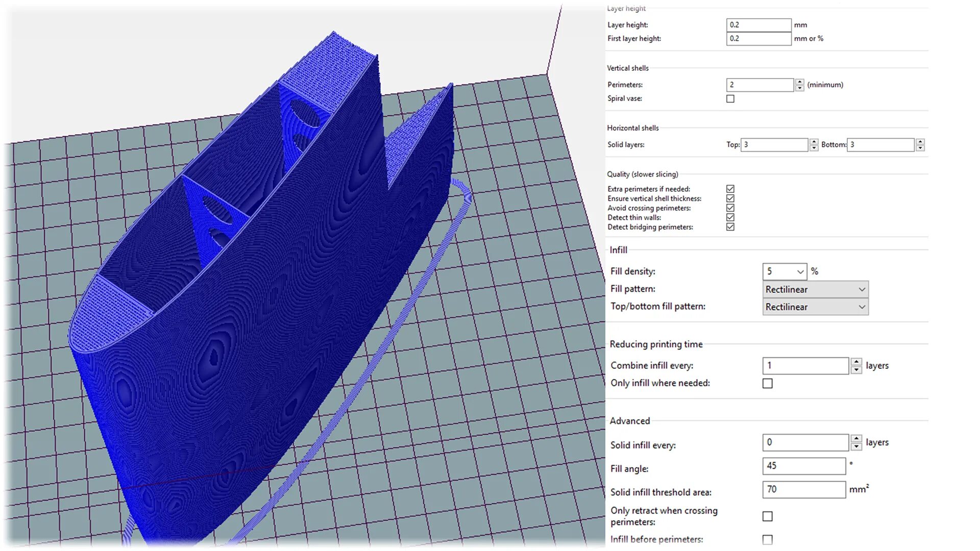Increase the Perimeters spinner value
This screenshot has height=551, width=980.
(800, 82)
